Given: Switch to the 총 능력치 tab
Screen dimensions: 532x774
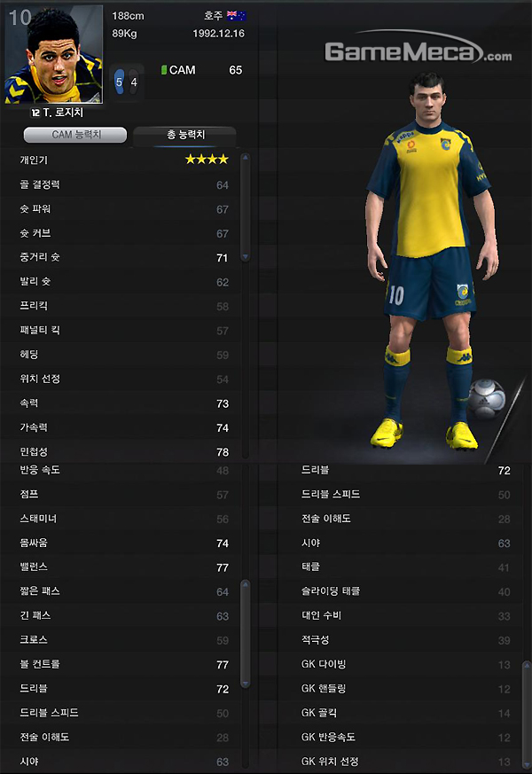Looking at the screenshot, I should click(185, 135).
